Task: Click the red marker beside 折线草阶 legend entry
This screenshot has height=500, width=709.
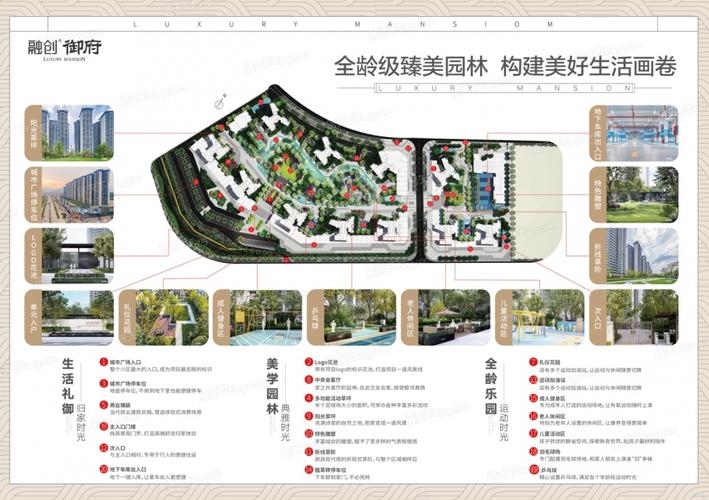Action: click(309, 452)
